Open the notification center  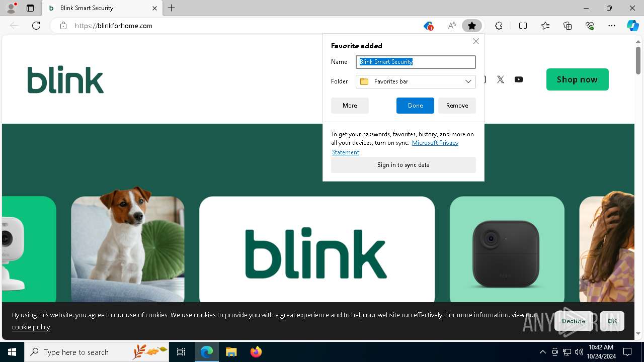point(628,352)
